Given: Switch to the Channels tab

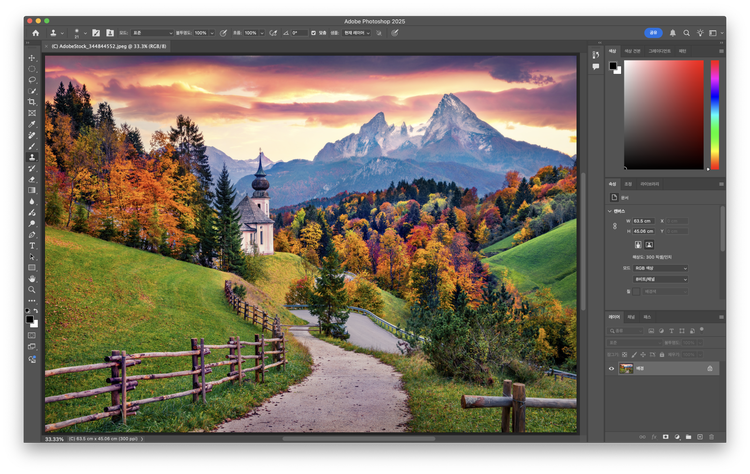Looking at the screenshot, I should coord(631,317).
